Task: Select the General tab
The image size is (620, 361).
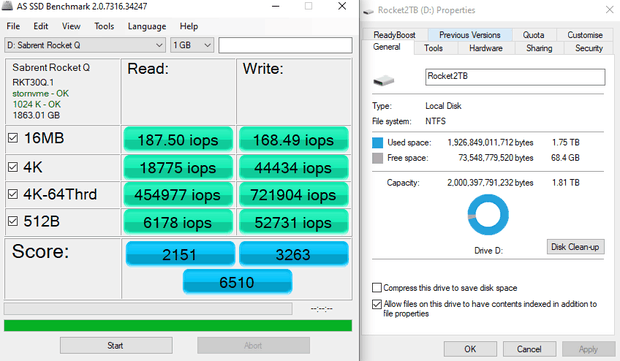Action: tap(387, 47)
